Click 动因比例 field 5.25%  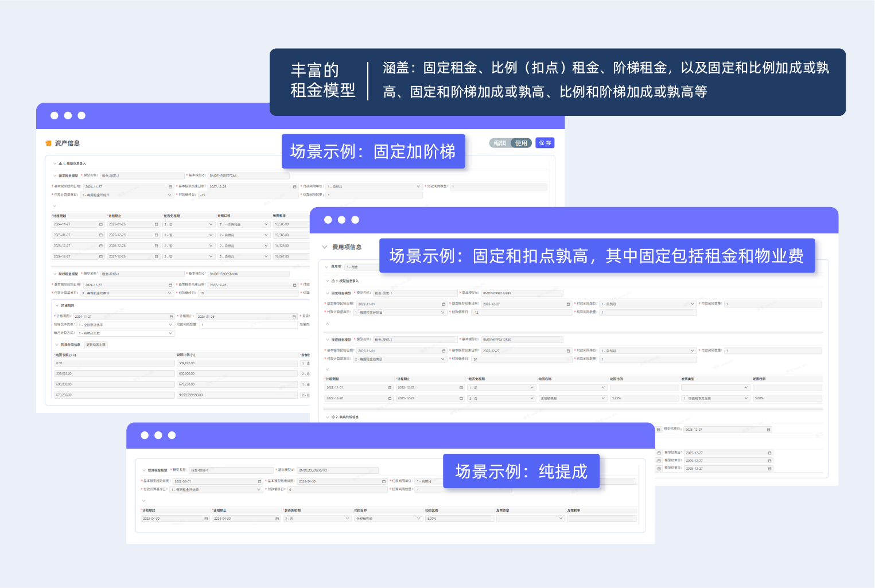pyautogui.click(x=644, y=398)
